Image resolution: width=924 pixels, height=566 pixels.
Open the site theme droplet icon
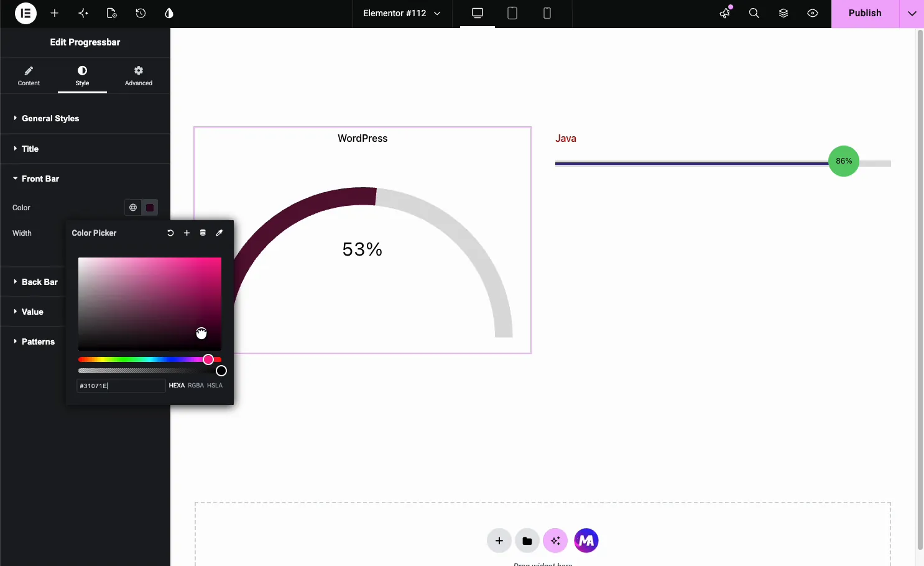tap(169, 13)
